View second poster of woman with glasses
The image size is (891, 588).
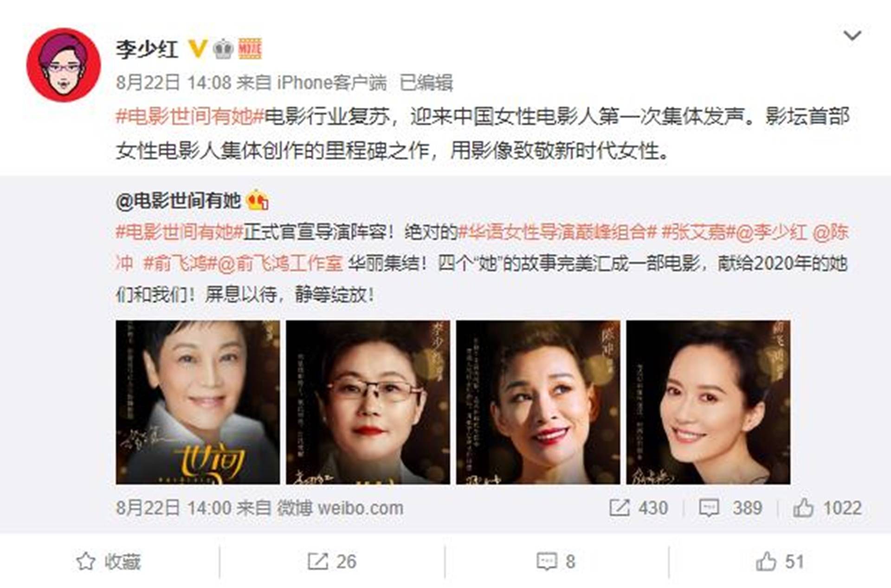pos(368,402)
